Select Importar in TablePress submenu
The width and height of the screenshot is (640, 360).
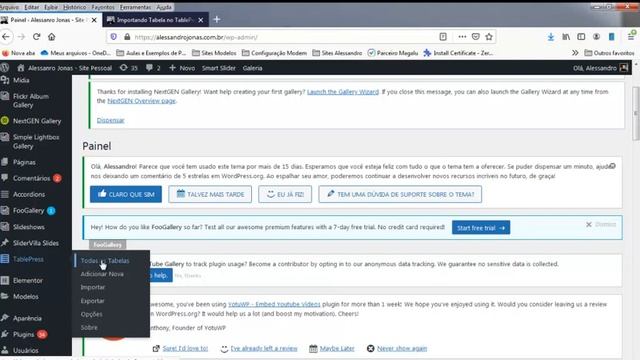click(93, 287)
